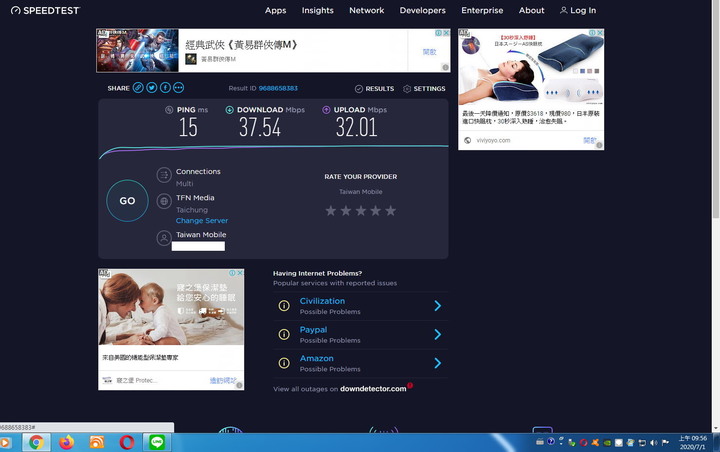Open Result ID 9688658383 link
The image size is (720, 452).
point(278,88)
